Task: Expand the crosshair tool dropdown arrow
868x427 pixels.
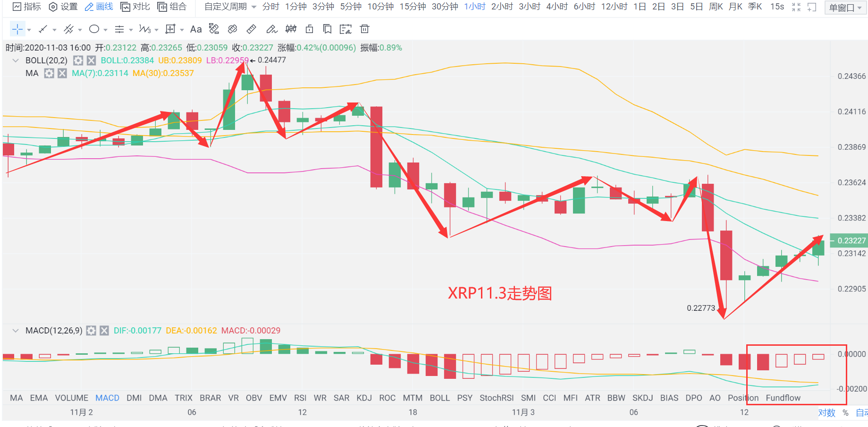Action: coord(29,30)
